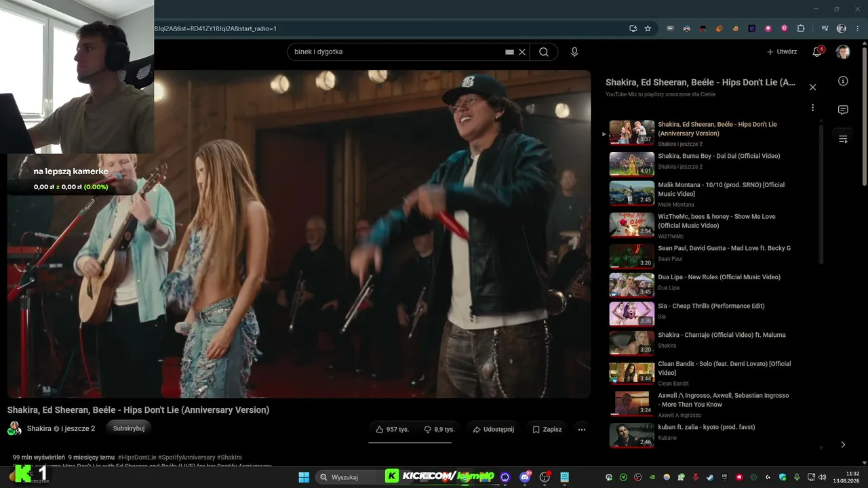Select WizTheMc - Show Me Love title
Viewport: 868px width, 488px height.
717,221
